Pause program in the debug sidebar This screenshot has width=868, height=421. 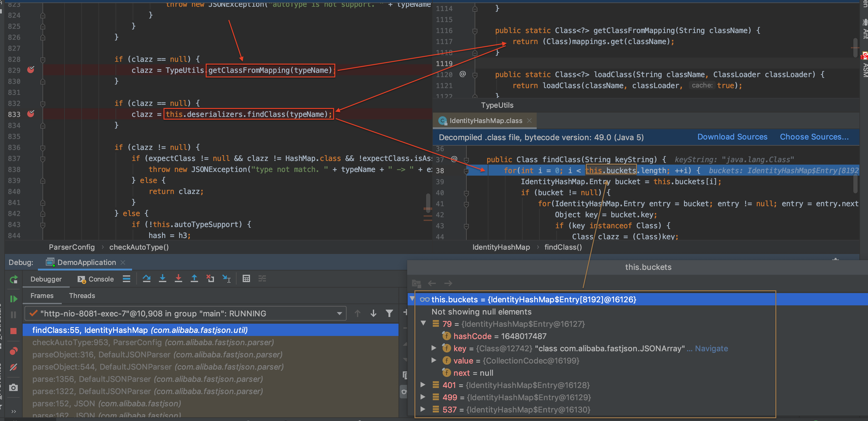13,315
